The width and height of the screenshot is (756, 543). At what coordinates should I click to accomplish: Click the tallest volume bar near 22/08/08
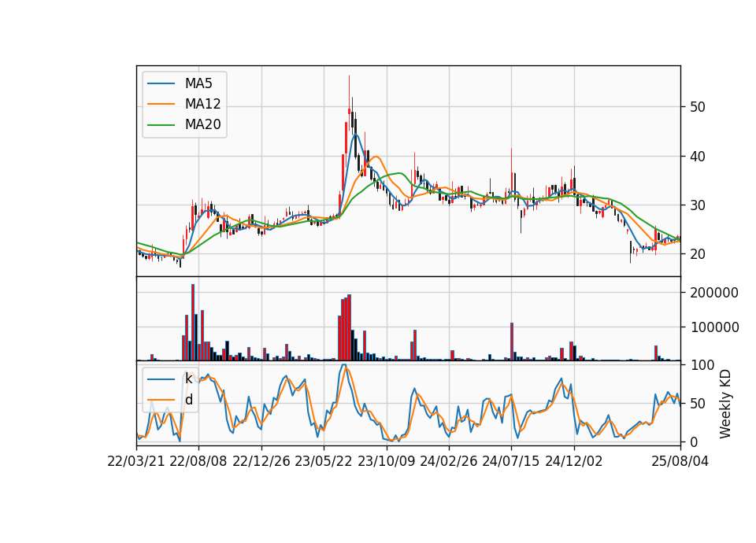pyautogui.click(x=193, y=323)
